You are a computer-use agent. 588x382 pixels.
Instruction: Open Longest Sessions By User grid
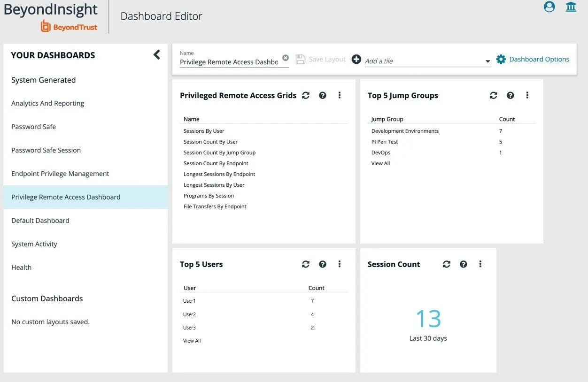tap(214, 185)
